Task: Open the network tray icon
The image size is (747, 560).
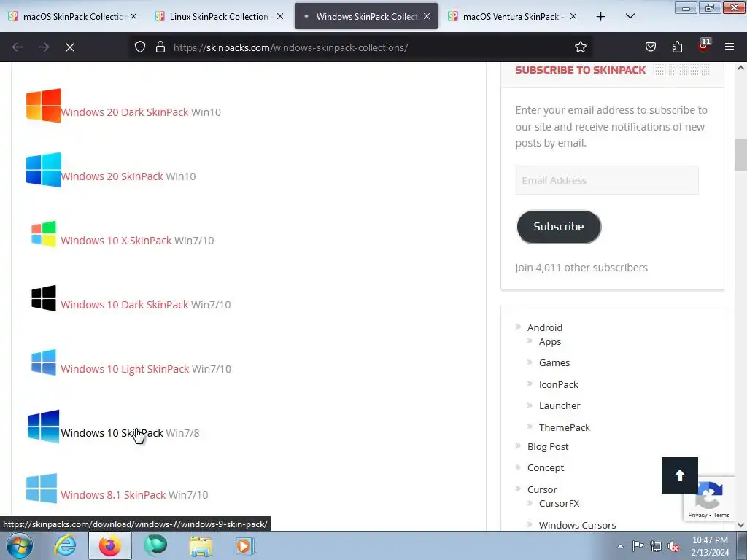Action: point(656,546)
